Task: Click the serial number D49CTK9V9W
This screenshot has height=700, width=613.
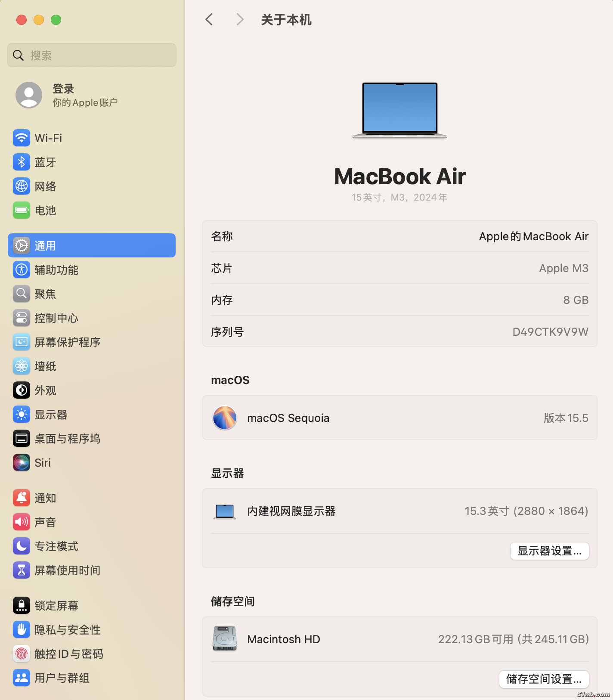Action: click(x=550, y=332)
